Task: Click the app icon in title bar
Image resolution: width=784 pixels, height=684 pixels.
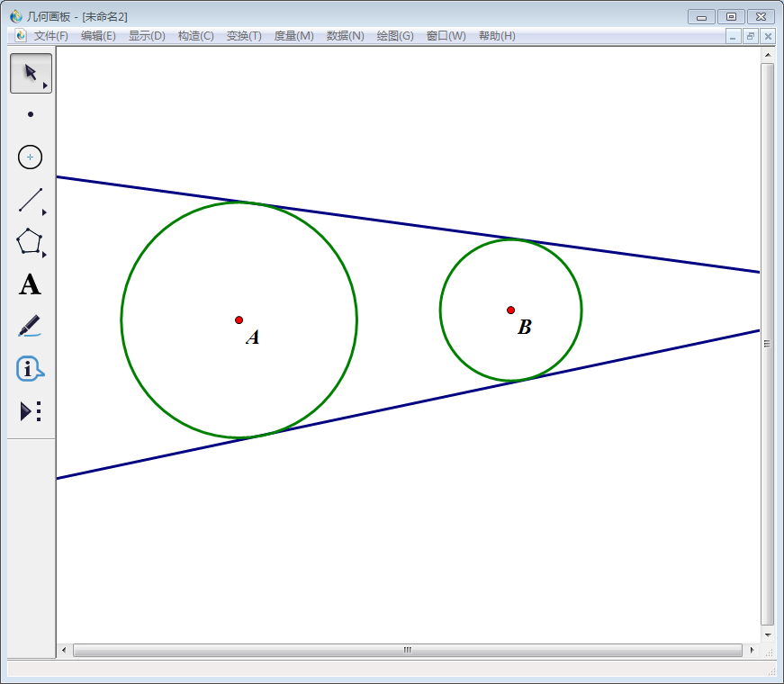Action: 16,16
